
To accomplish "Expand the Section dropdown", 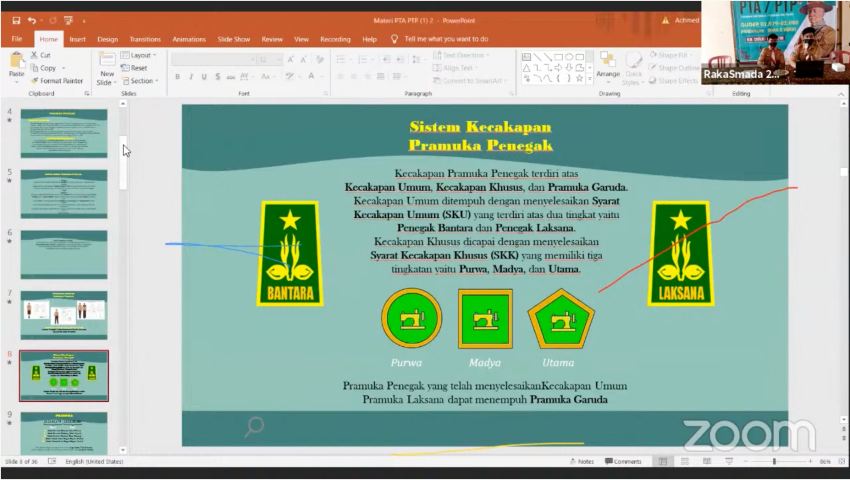I will pyautogui.click(x=141, y=81).
